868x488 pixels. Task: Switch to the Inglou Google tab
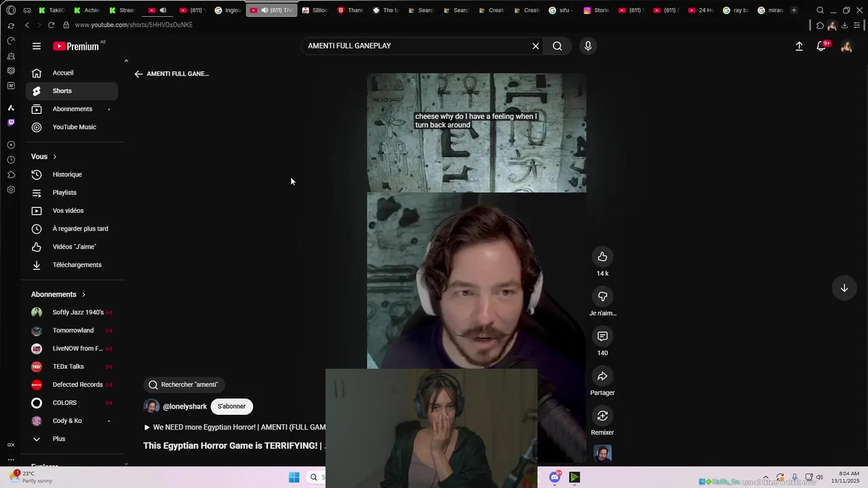click(x=228, y=10)
